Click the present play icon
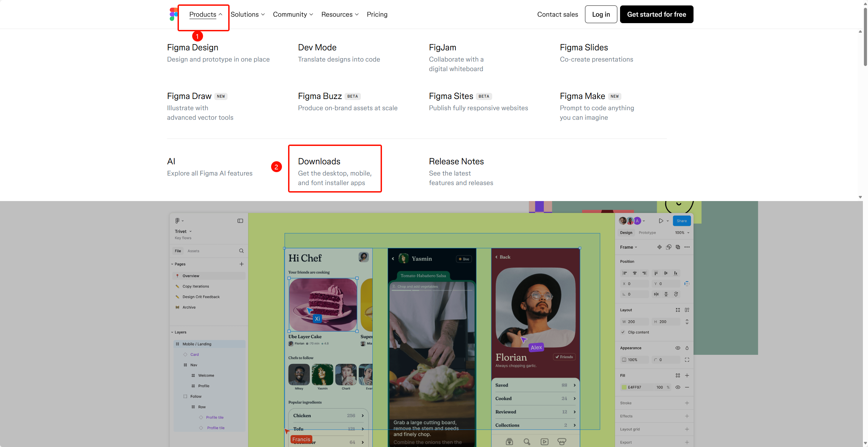Viewport: 868px width, 447px height. pyautogui.click(x=661, y=221)
